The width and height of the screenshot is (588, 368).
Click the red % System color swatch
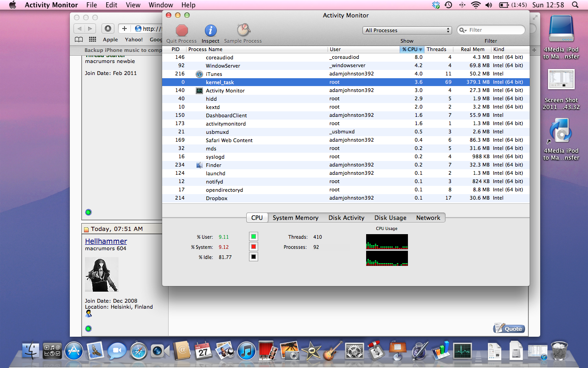pyautogui.click(x=253, y=247)
